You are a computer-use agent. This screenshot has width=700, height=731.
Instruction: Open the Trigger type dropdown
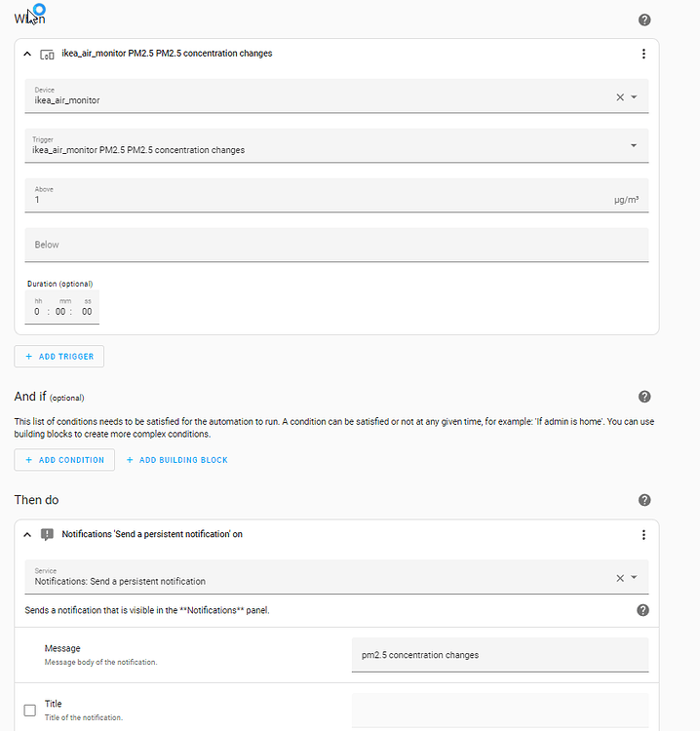click(634, 145)
